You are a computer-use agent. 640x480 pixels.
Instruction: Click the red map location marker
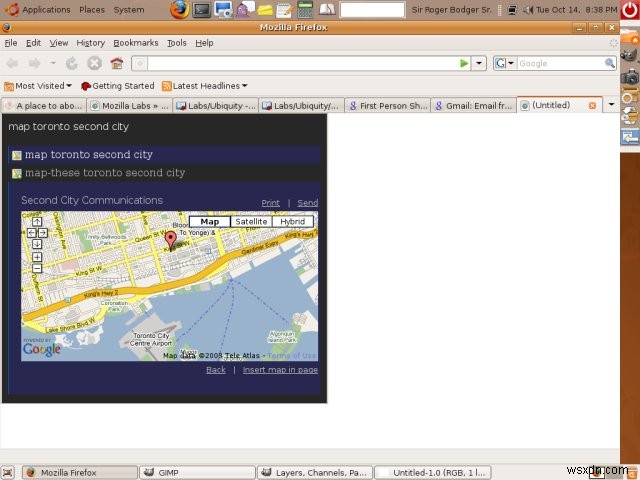[x=171, y=240]
